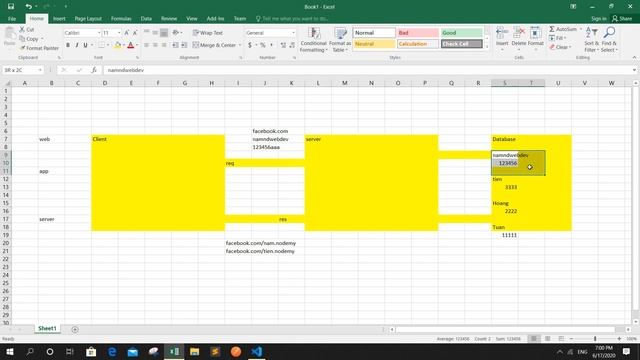Open Visual Studio Code from taskbar
640x360 pixels.
coord(257,352)
